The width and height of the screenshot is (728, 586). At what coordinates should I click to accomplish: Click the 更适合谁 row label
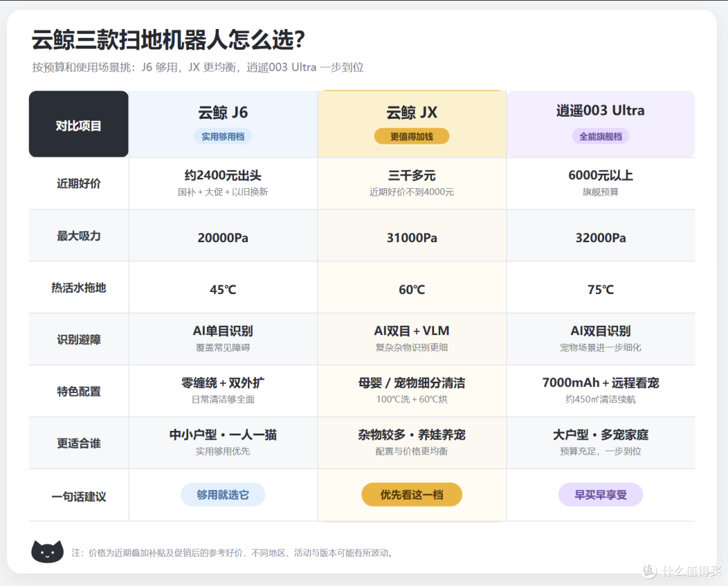pos(78,444)
